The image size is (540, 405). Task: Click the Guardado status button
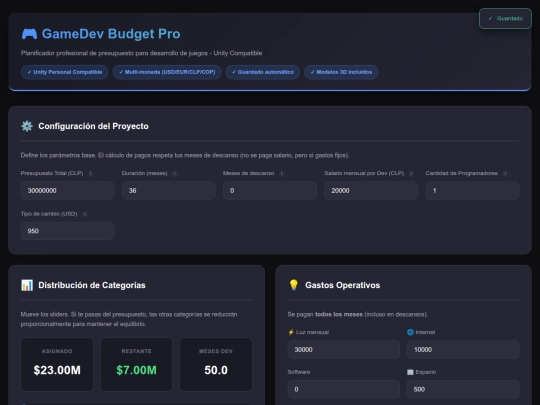tap(505, 19)
